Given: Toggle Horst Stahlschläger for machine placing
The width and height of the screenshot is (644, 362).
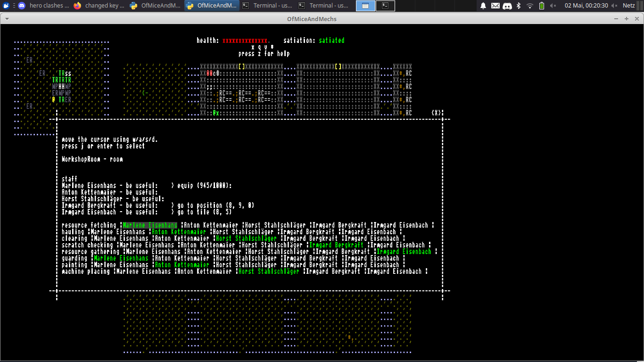Looking at the screenshot, I should (x=269, y=271).
